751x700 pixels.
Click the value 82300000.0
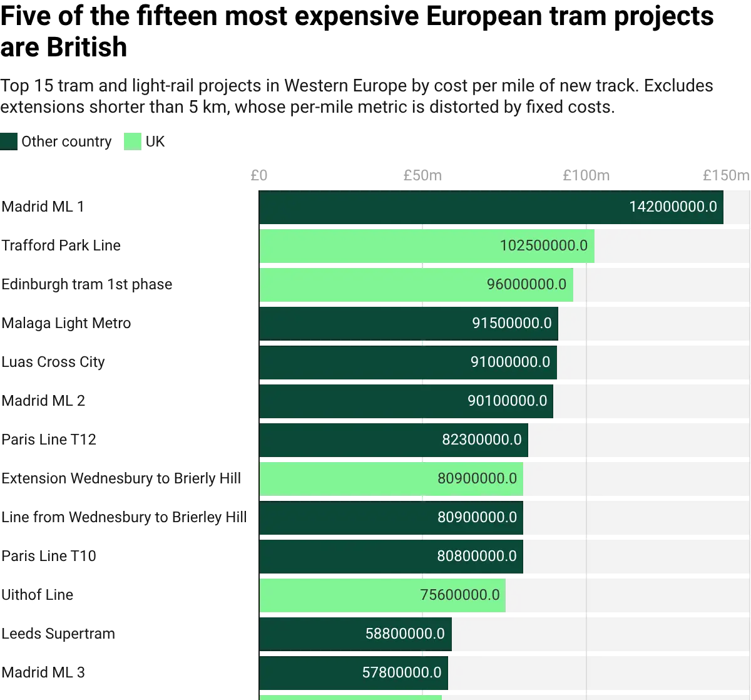click(482, 440)
